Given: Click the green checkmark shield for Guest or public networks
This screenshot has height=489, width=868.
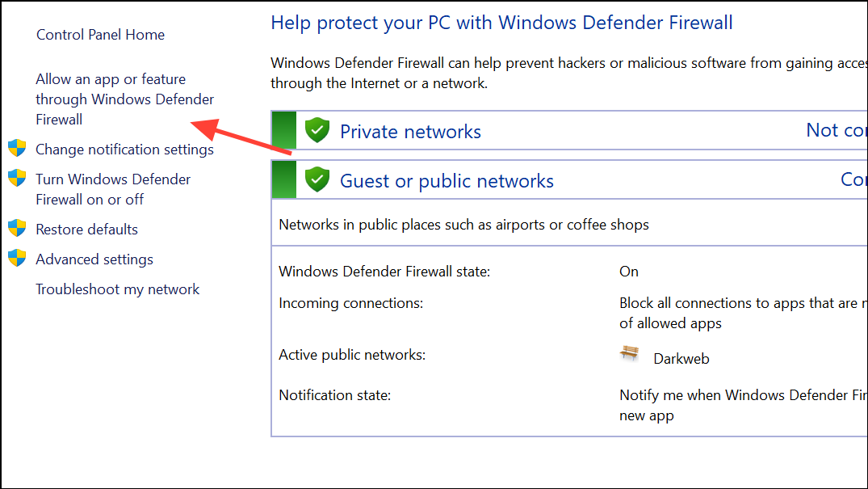Looking at the screenshot, I should pos(317,179).
